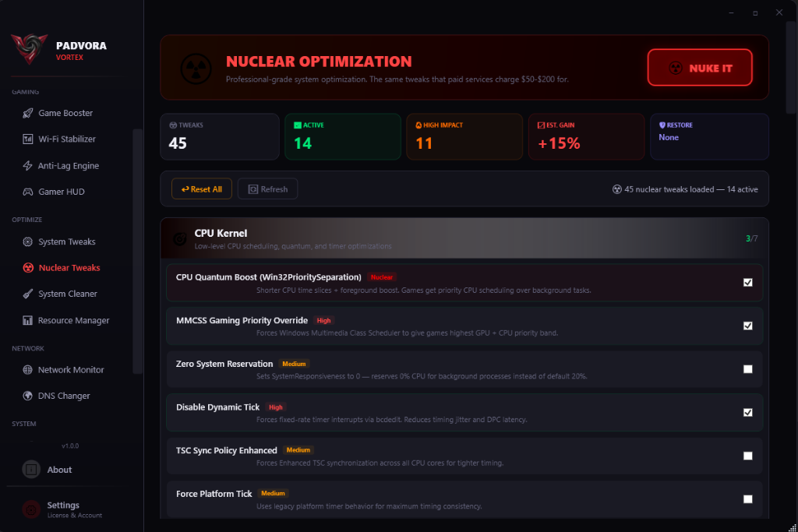This screenshot has width=798, height=532.
Task: Toggle MMCSS Gaming Priority Override checkbox
Action: tap(747, 326)
